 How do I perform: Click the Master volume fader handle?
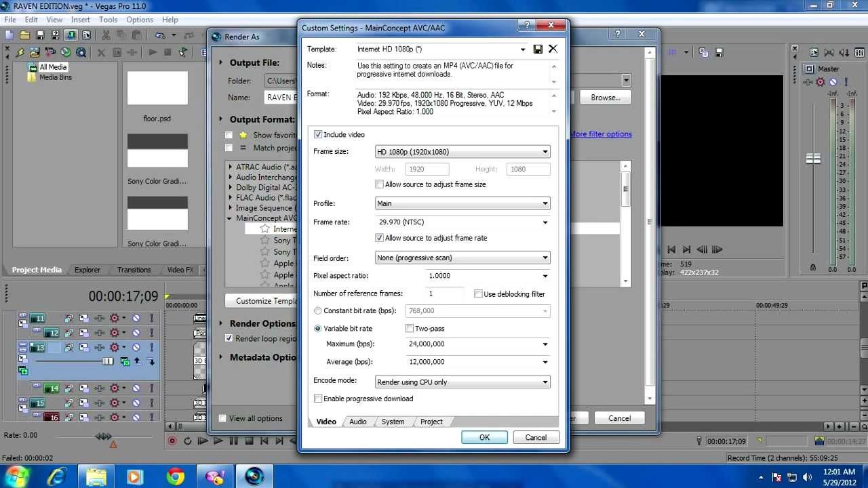(813, 159)
